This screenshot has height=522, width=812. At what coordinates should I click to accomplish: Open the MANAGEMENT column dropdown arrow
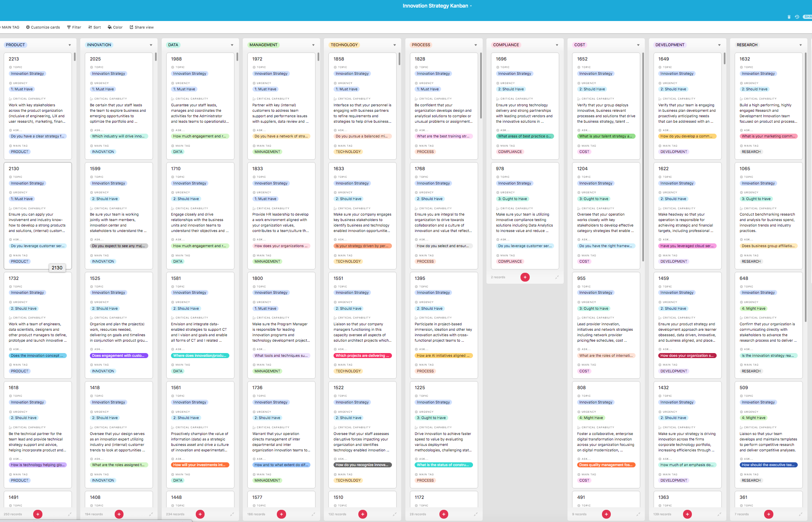313,45
